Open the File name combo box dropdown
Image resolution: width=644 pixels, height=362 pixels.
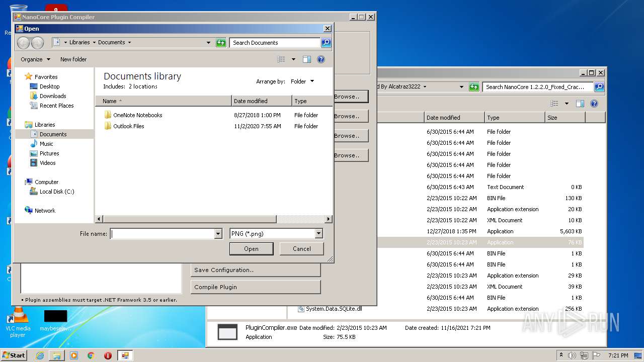coord(218,234)
